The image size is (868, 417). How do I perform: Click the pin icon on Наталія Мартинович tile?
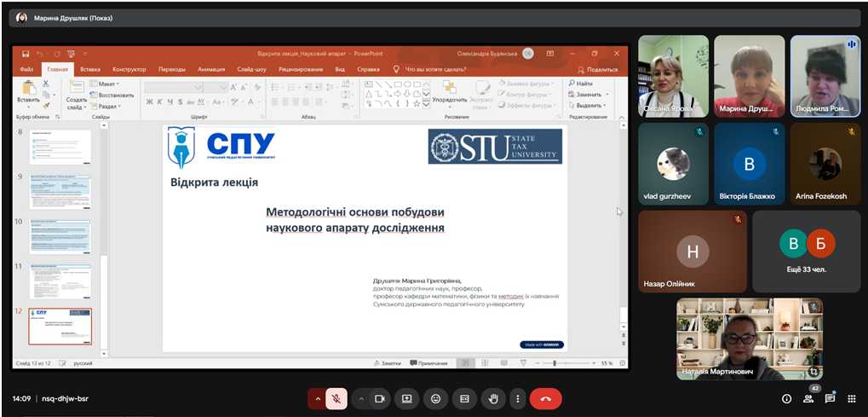(x=814, y=372)
